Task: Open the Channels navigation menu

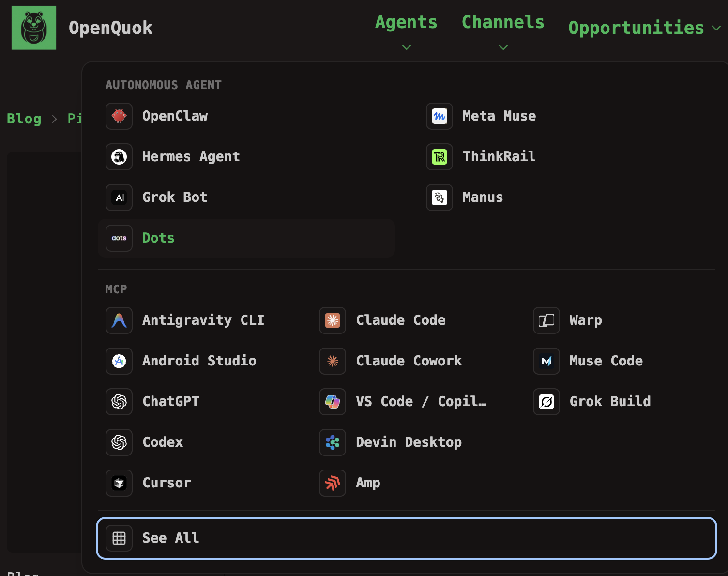Action: pos(503,22)
